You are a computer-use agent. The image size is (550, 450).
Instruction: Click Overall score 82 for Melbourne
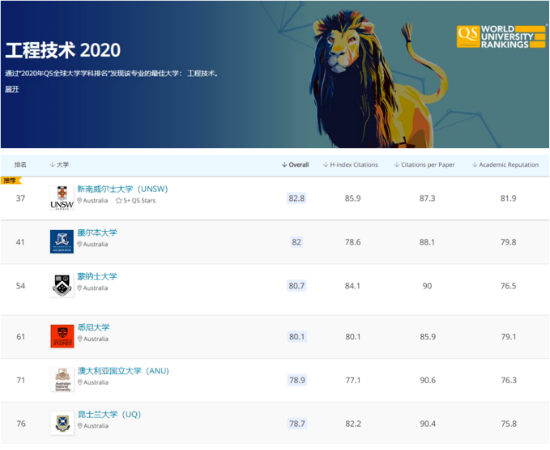tap(296, 242)
